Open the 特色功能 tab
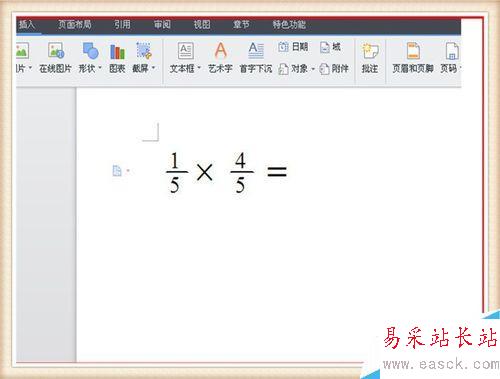Image resolution: width=500 pixels, height=379 pixels. click(289, 24)
